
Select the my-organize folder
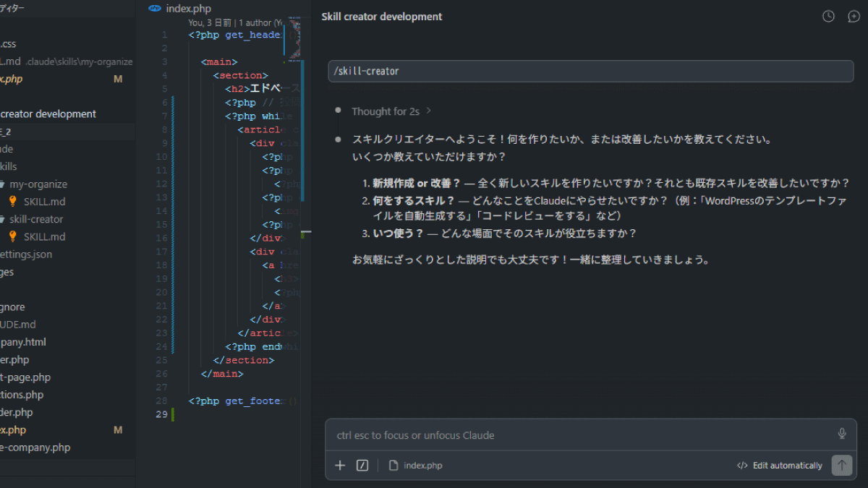(x=38, y=184)
